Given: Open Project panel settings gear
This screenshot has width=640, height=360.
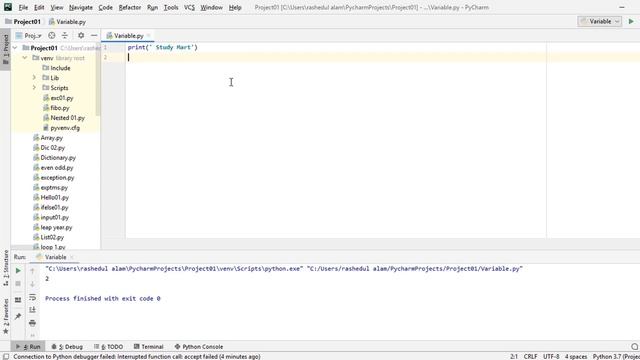Looking at the screenshot, I should pyautogui.click(x=81, y=36).
